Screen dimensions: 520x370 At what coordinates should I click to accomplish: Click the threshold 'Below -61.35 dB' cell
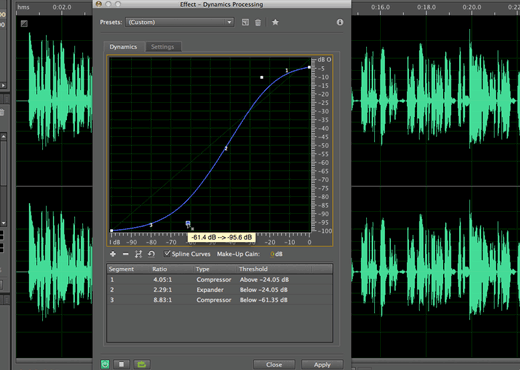click(264, 300)
